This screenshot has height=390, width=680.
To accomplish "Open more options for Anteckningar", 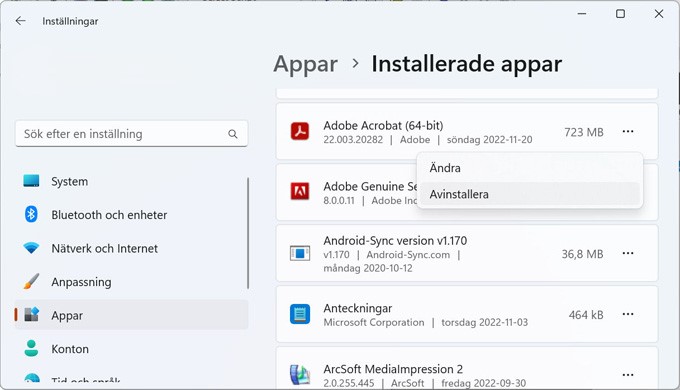I will [628, 314].
